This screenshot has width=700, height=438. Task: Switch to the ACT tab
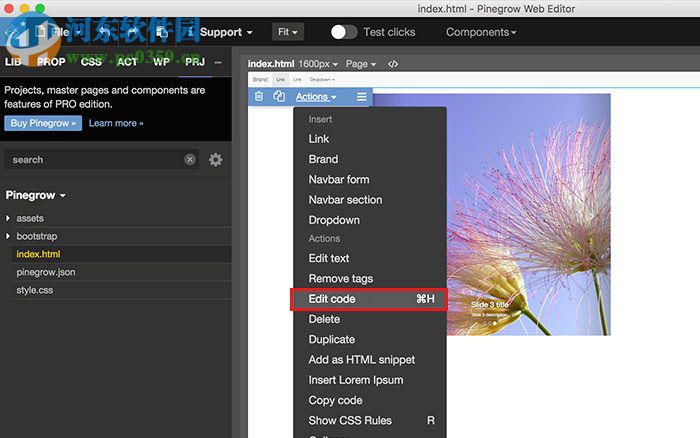point(127,62)
